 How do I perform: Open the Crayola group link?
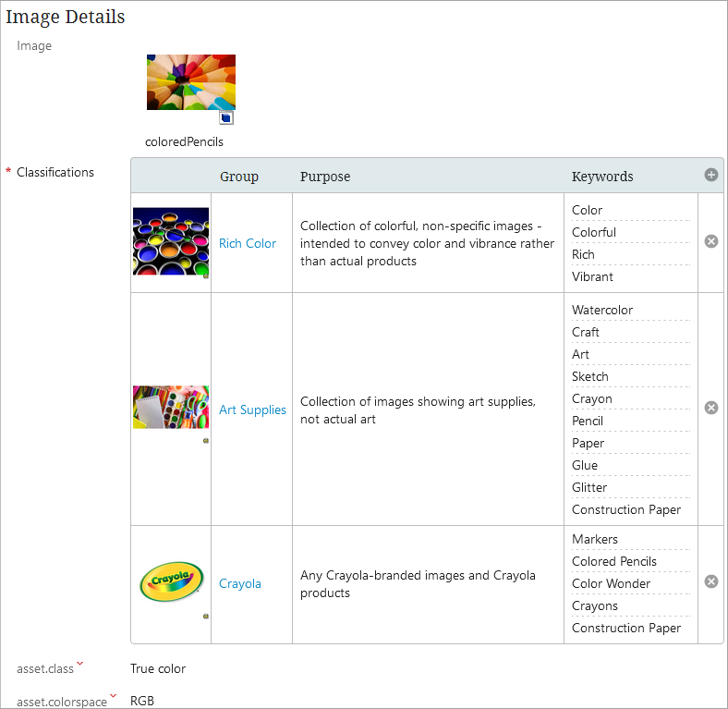pos(240,583)
